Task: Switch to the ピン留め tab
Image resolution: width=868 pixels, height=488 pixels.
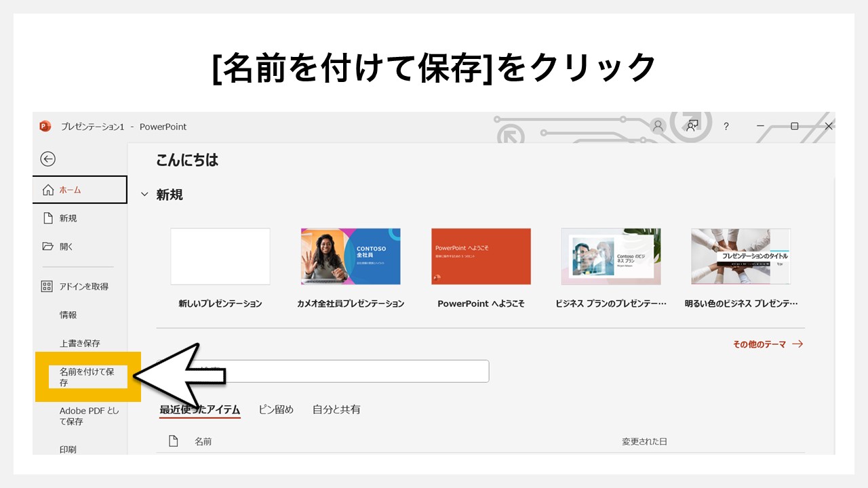Action: (x=275, y=409)
